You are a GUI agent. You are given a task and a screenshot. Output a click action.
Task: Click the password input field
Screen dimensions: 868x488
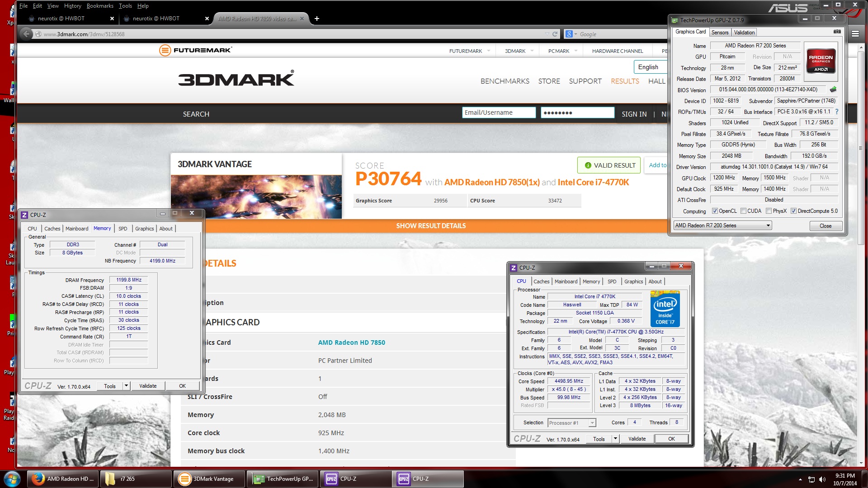[x=577, y=113]
